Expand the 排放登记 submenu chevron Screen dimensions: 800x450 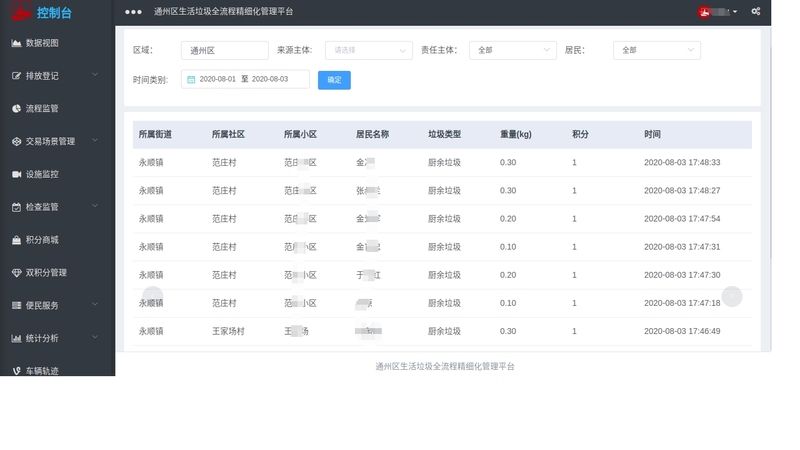point(95,75)
